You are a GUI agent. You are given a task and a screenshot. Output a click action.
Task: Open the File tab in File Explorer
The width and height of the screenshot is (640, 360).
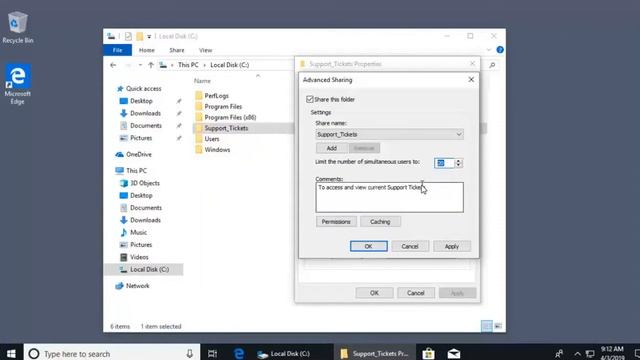click(x=118, y=50)
